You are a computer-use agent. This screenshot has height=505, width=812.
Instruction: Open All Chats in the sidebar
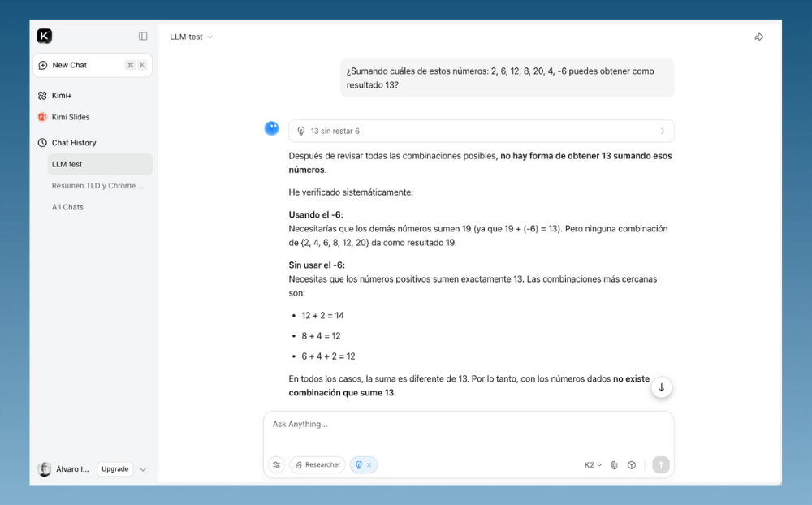click(x=67, y=207)
